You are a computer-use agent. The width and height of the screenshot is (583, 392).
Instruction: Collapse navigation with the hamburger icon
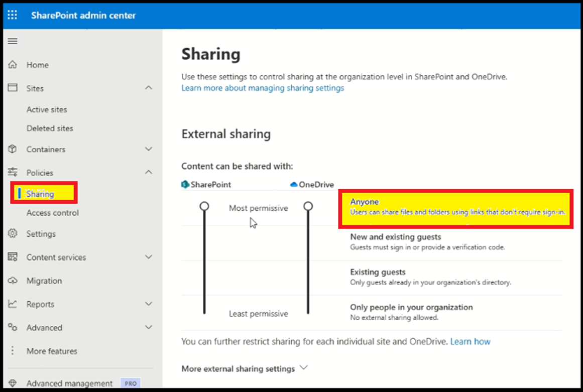click(x=13, y=41)
